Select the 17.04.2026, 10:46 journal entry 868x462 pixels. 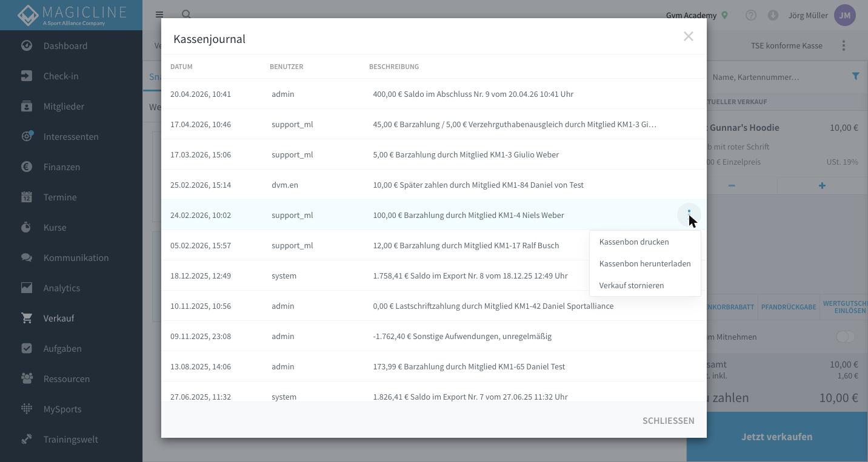coord(434,124)
